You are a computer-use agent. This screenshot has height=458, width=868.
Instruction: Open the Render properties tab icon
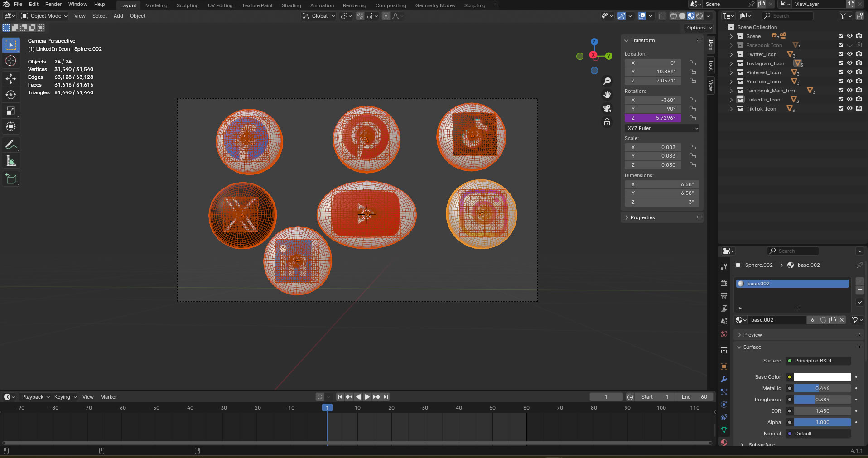(724, 283)
